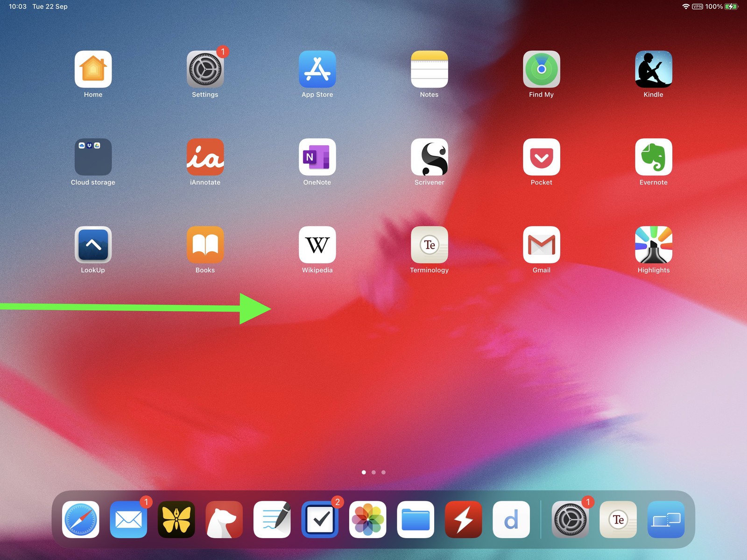
Task: Open recent Settings app in the dock
Action: 570,519
